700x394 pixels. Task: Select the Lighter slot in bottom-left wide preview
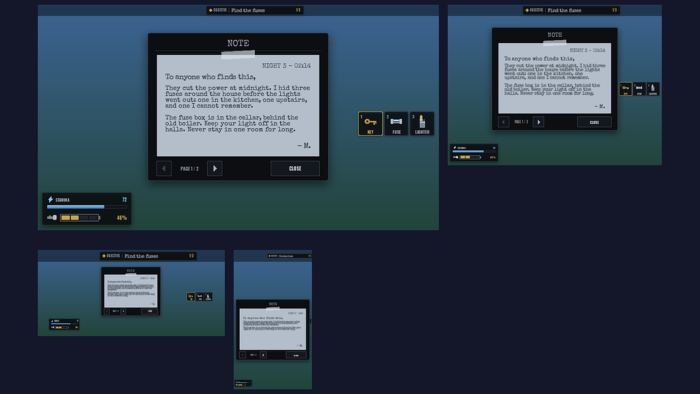click(208, 297)
